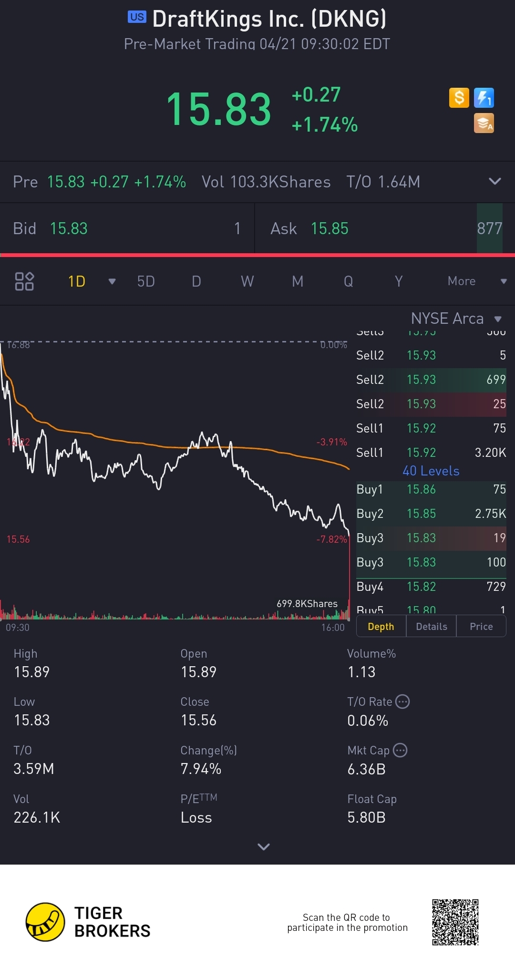Switch to the M monthly chart tab

(298, 281)
